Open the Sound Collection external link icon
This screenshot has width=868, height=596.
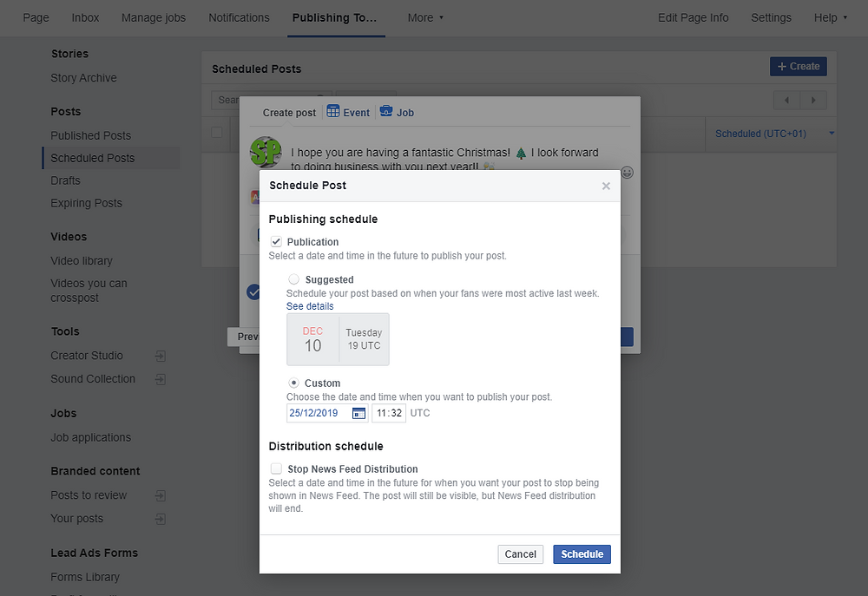click(161, 379)
